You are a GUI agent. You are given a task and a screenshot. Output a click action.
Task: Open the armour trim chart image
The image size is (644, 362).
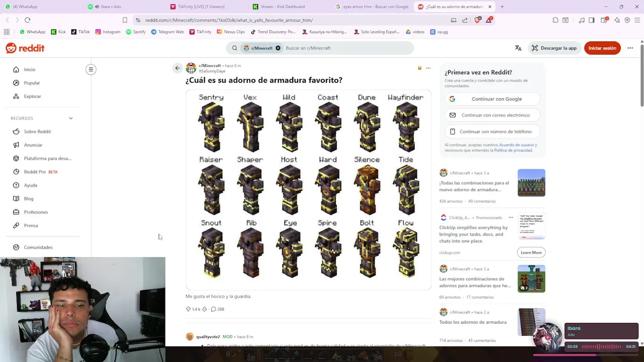308,190
